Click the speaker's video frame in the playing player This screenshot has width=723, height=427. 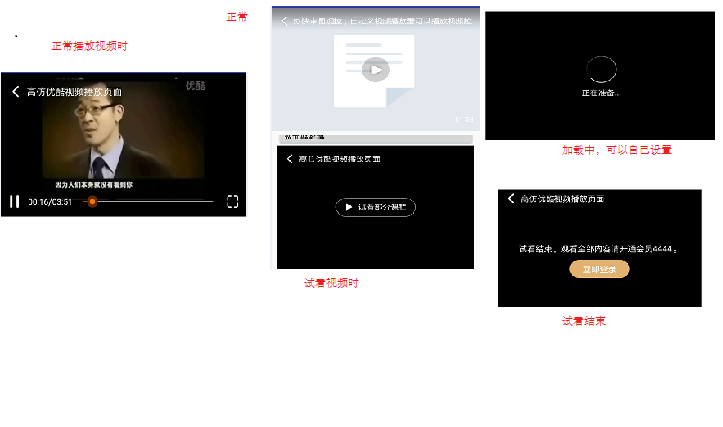click(x=123, y=130)
